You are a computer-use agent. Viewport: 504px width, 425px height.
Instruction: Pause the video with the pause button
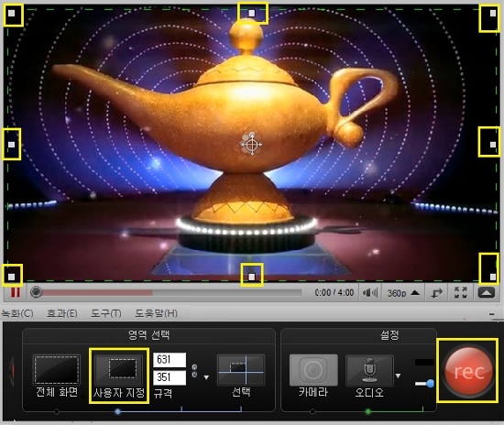click(x=15, y=293)
